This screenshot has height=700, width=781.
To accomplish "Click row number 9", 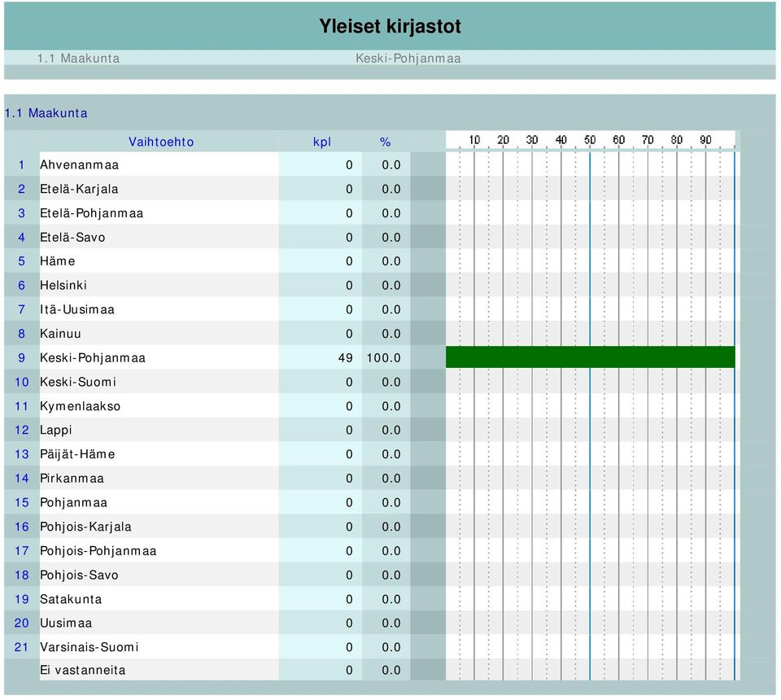I will [21, 357].
